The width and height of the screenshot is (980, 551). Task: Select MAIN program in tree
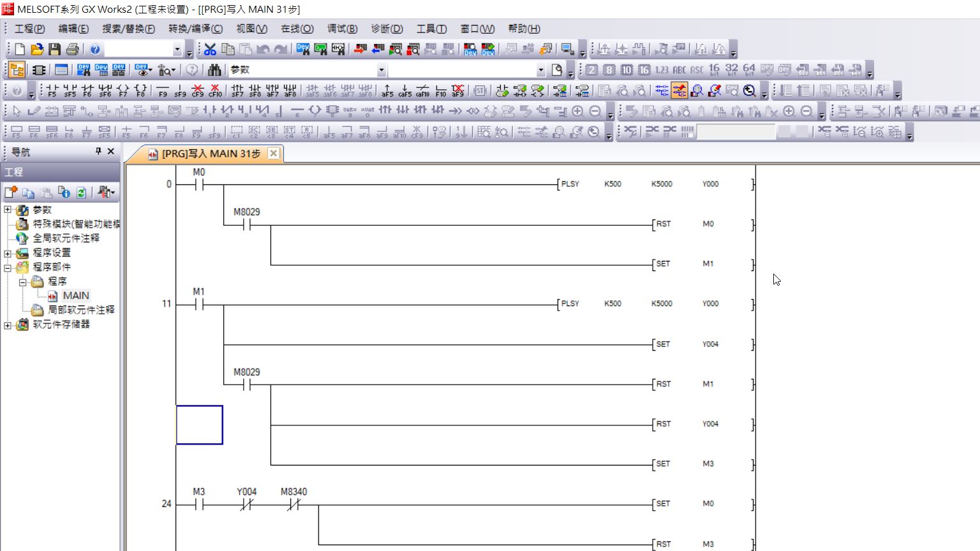click(75, 296)
